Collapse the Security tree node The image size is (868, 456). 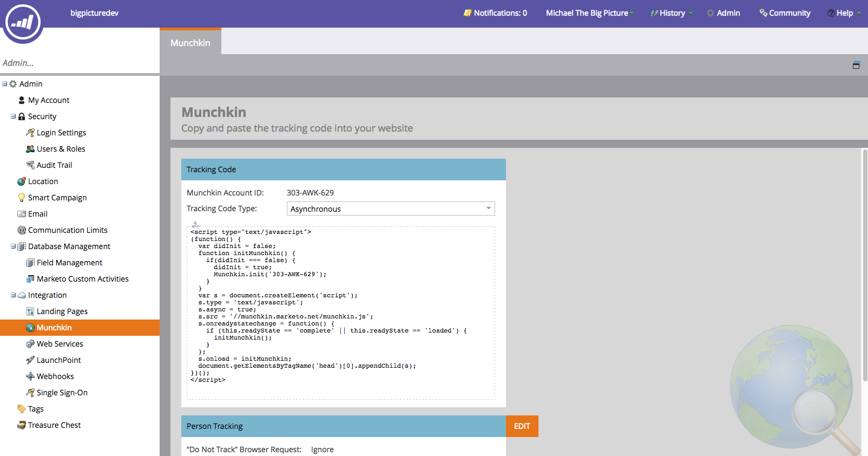click(x=13, y=116)
